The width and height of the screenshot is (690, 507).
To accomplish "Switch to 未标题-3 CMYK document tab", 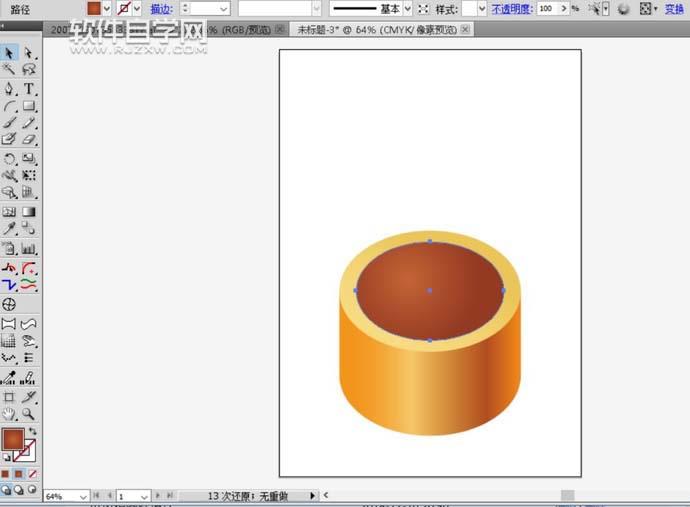I will click(x=375, y=30).
